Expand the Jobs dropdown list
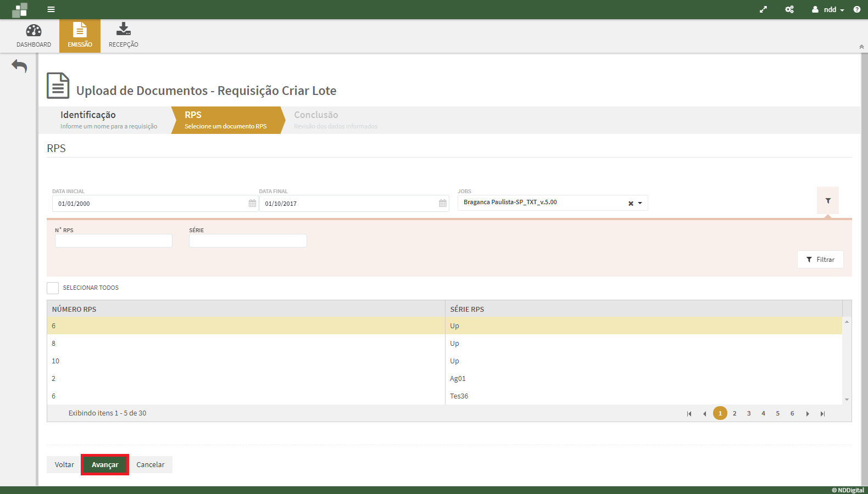The height and width of the screenshot is (494, 868). pos(640,204)
